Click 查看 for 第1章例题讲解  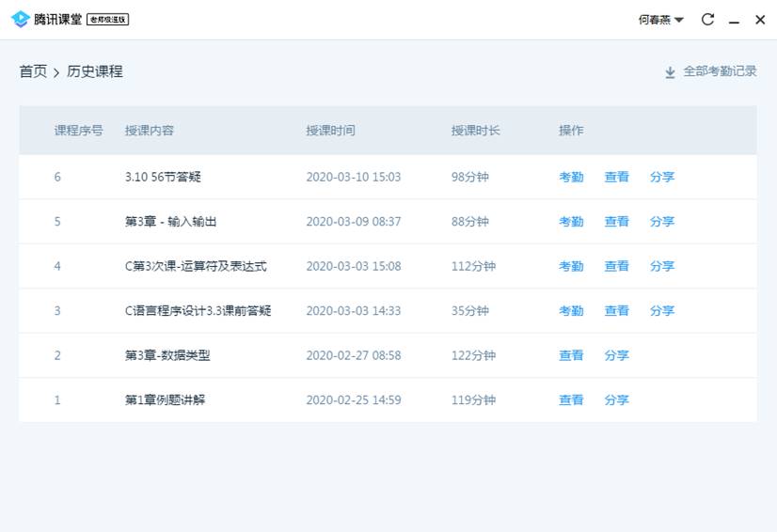pos(571,399)
